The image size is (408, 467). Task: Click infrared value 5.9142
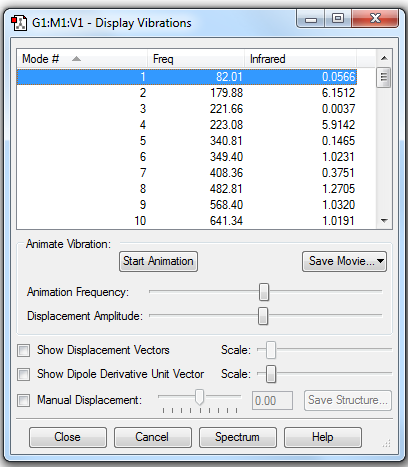[338, 125]
